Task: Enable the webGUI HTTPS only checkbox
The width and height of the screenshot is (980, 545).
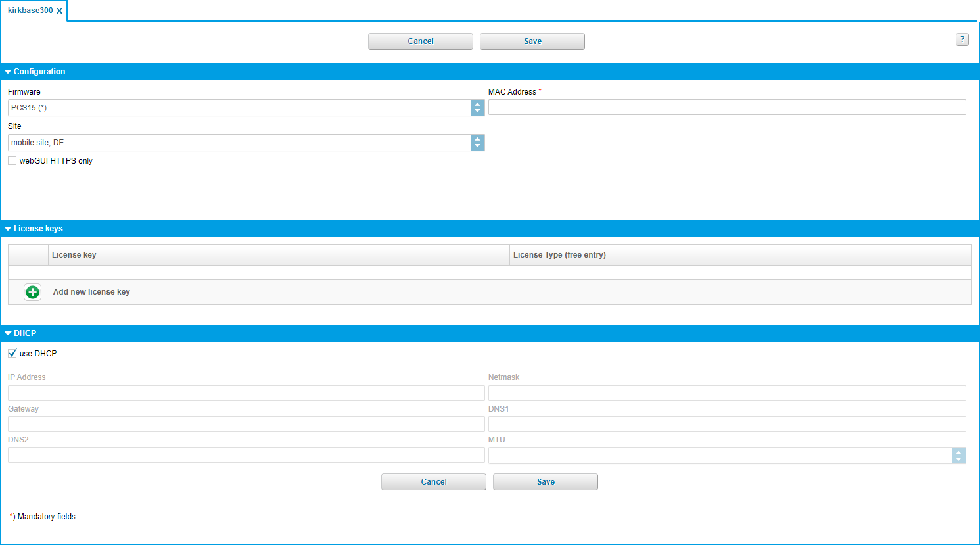Action: [x=12, y=161]
